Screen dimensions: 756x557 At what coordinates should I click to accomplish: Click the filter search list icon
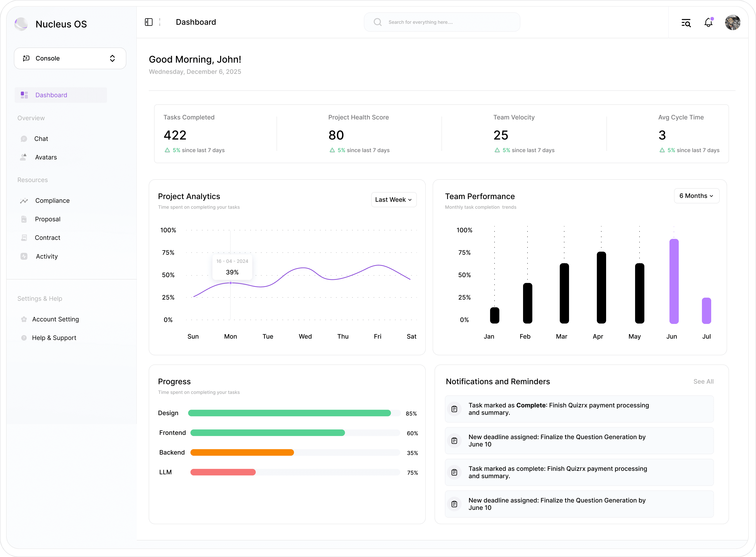(686, 23)
